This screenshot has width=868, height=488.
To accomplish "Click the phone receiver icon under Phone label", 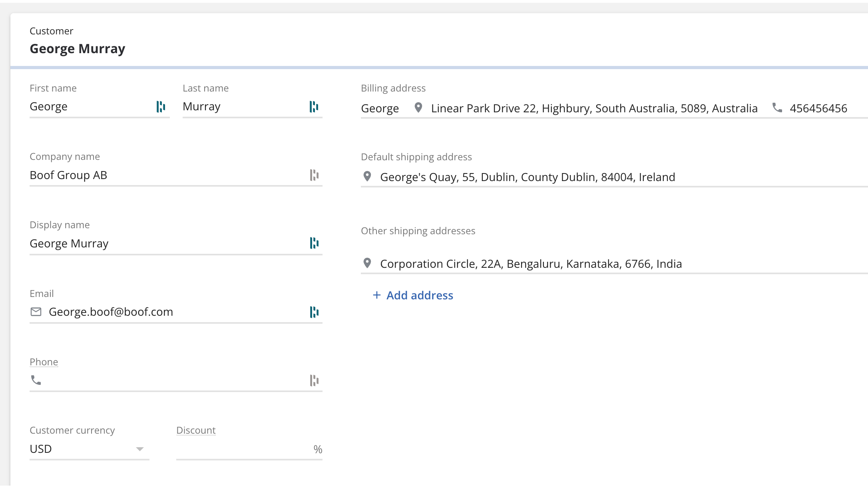I will [36, 380].
